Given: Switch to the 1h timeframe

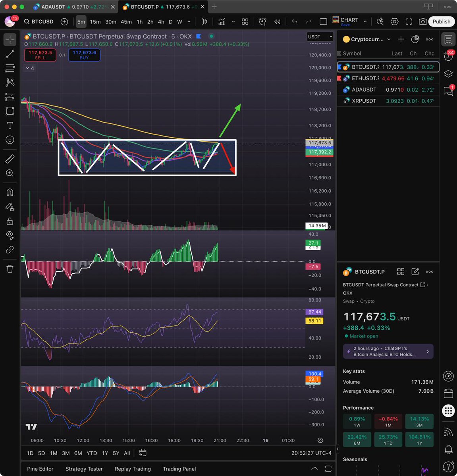Looking at the screenshot, I should tap(140, 22).
